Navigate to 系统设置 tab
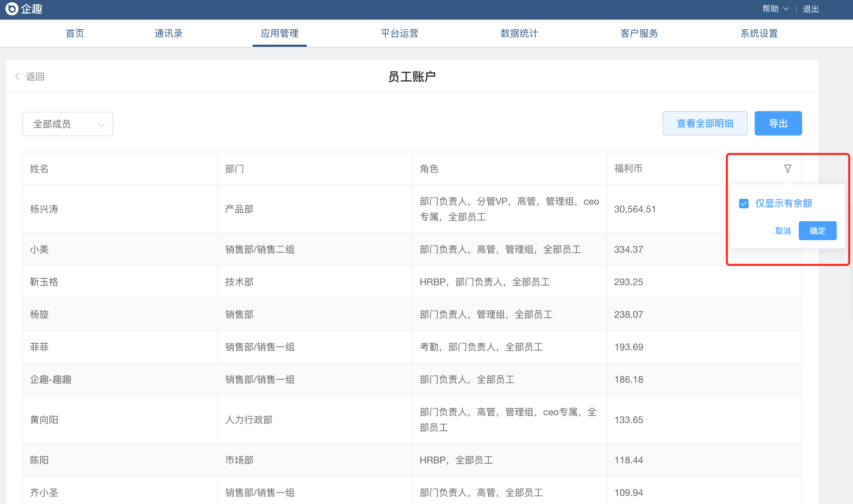Viewport: 853px width, 504px height. click(x=759, y=33)
